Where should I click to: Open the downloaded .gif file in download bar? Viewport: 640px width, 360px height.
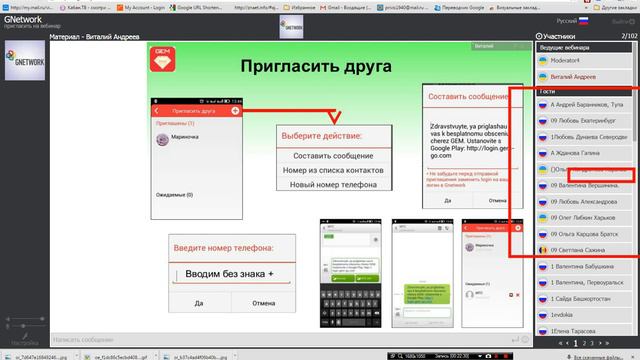[x=116, y=357]
